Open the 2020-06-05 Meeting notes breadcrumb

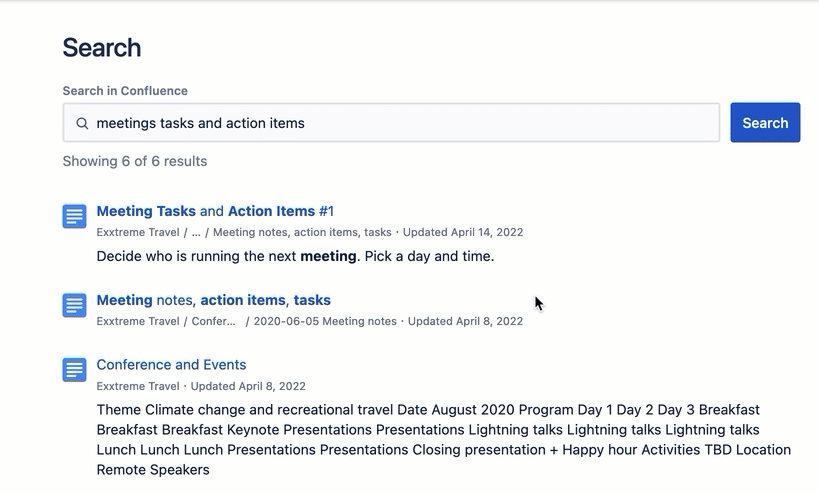(325, 321)
